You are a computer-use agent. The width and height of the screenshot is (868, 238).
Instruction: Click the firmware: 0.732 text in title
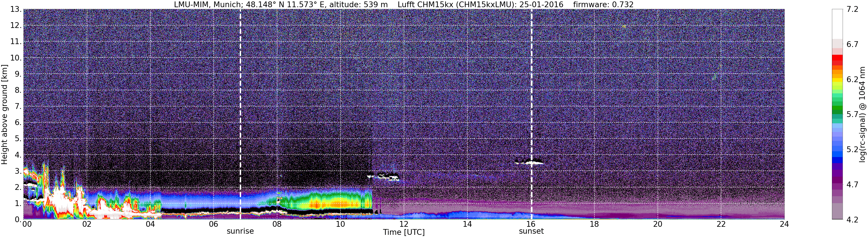603,4
